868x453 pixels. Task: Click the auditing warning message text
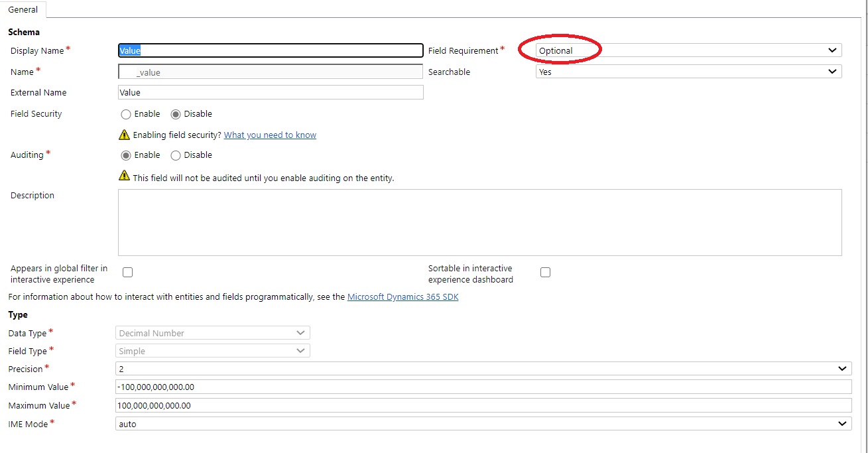point(264,178)
